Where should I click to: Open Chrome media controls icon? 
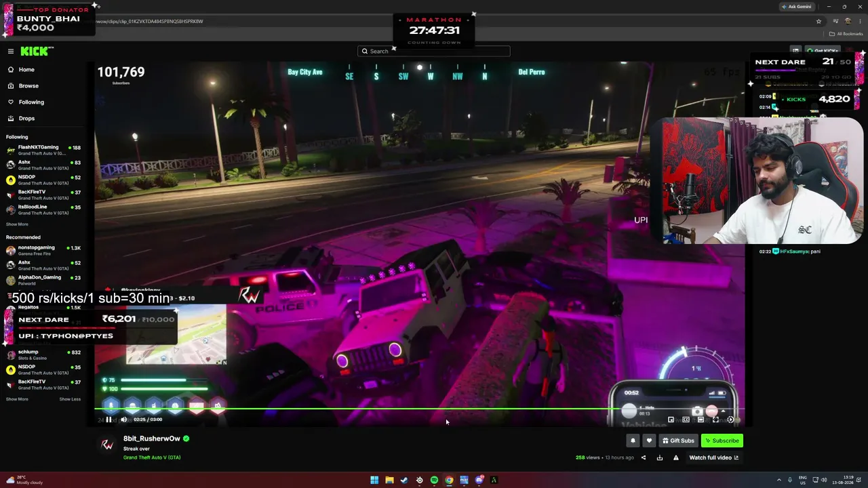pos(836,21)
